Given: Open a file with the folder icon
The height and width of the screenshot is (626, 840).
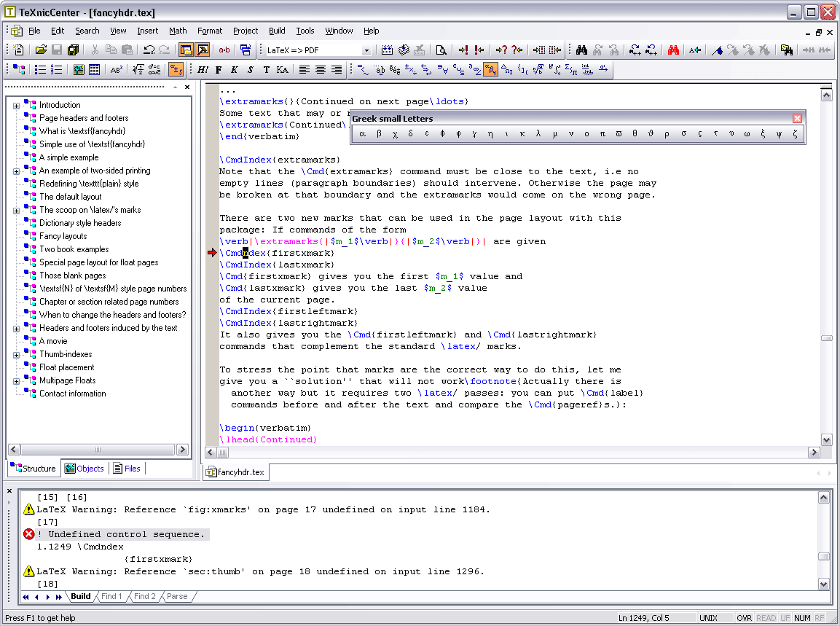Looking at the screenshot, I should (41, 50).
